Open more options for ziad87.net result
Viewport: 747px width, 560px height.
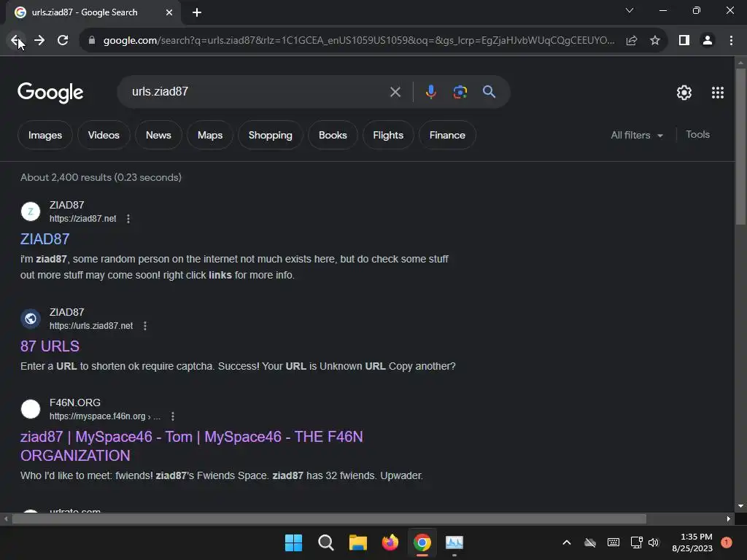(128, 219)
